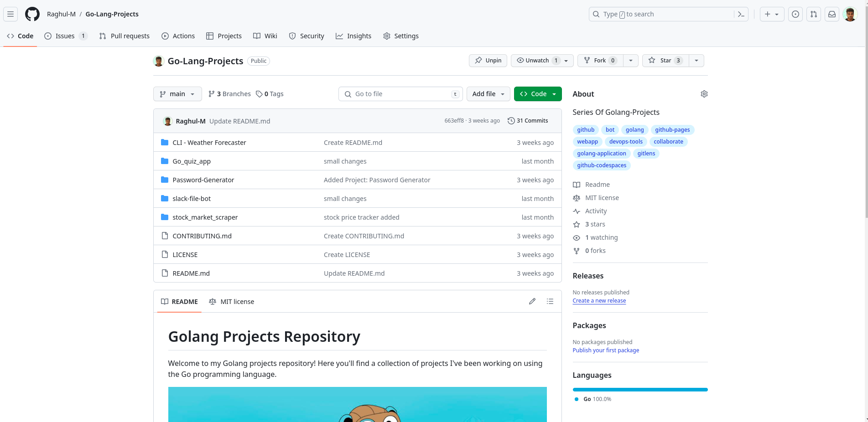Click the Go 100.0% language entry

593,399
